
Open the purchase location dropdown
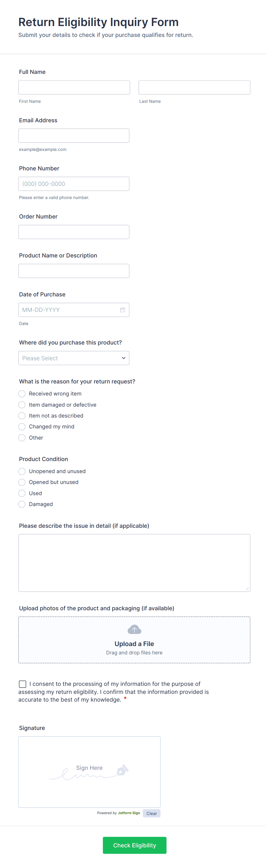pos(74,358)
